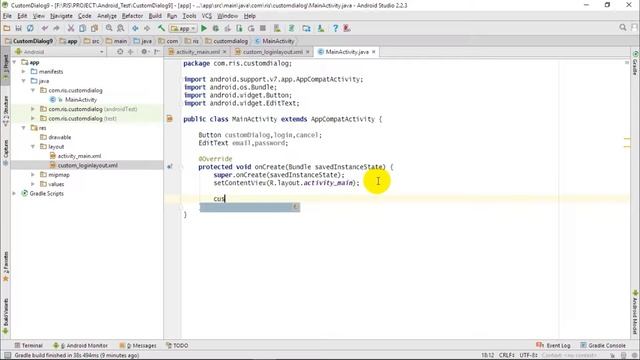Click the project panel settings gear
640x360 pixels.
point(144,52)
